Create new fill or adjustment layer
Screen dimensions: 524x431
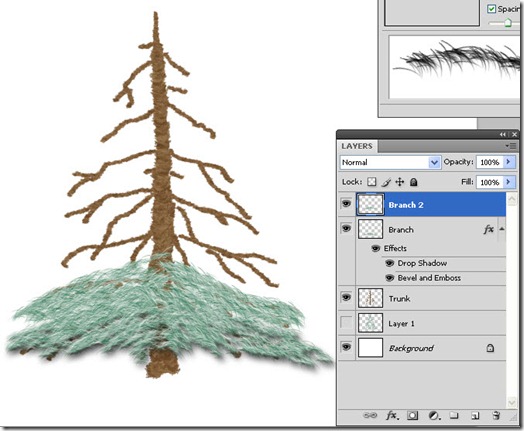(434, 416)
